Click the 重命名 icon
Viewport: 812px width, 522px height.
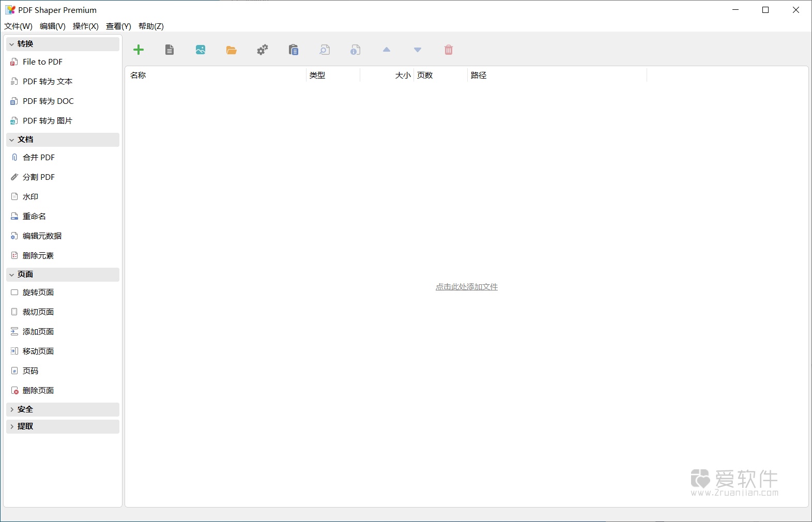tap(14, 216)
